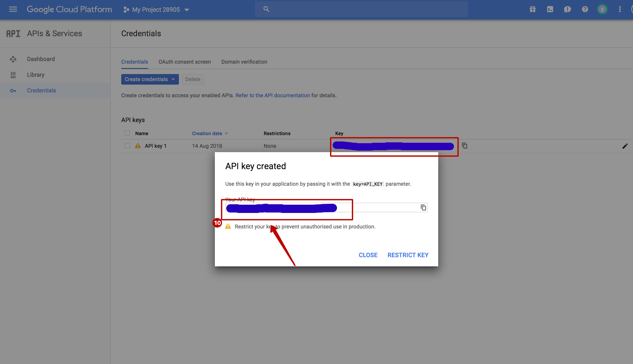Open the My Project 28905 project selector
633x364 pixels.
156,10
